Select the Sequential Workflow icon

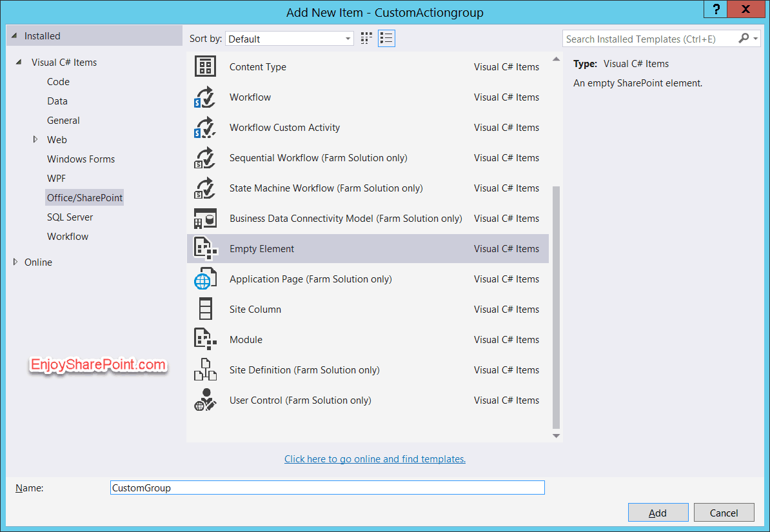coord(205,158)
